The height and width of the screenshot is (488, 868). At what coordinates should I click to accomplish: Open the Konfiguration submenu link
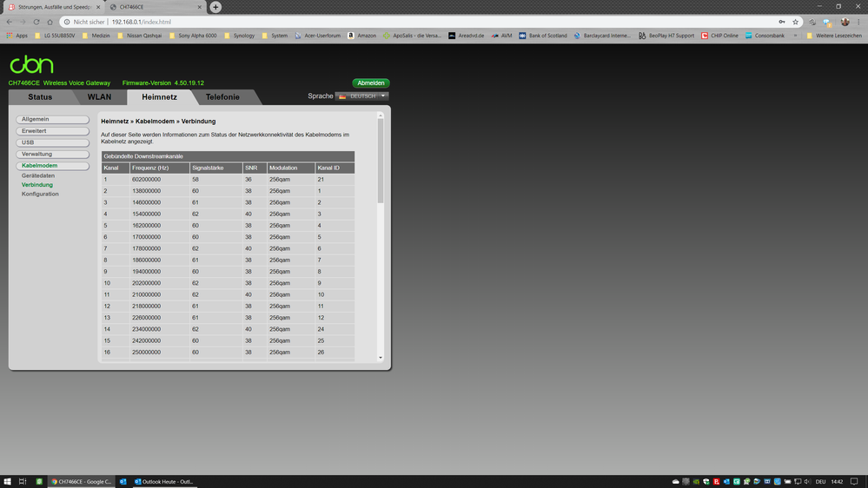(x=40, y=195)
